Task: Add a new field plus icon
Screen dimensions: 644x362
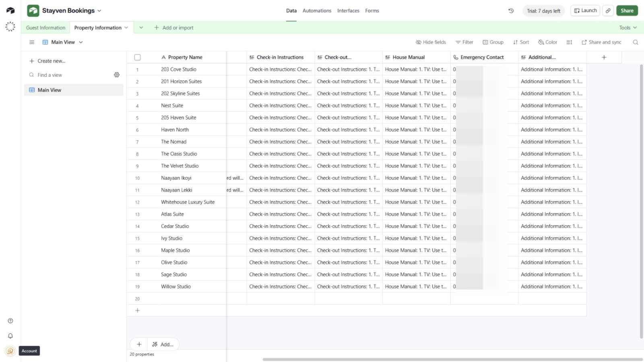Action: (604, 57)
